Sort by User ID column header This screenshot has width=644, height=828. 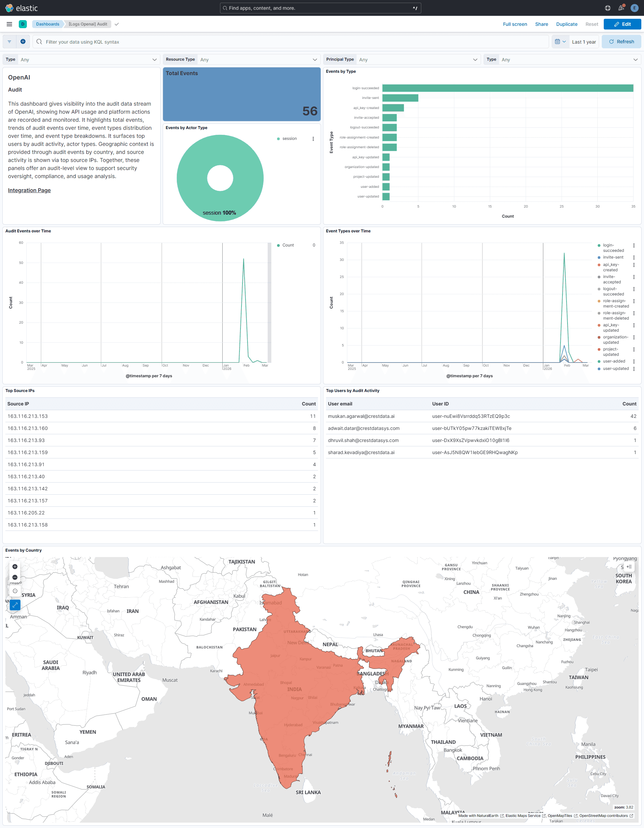pyautogui.click(x=440, y=404)
